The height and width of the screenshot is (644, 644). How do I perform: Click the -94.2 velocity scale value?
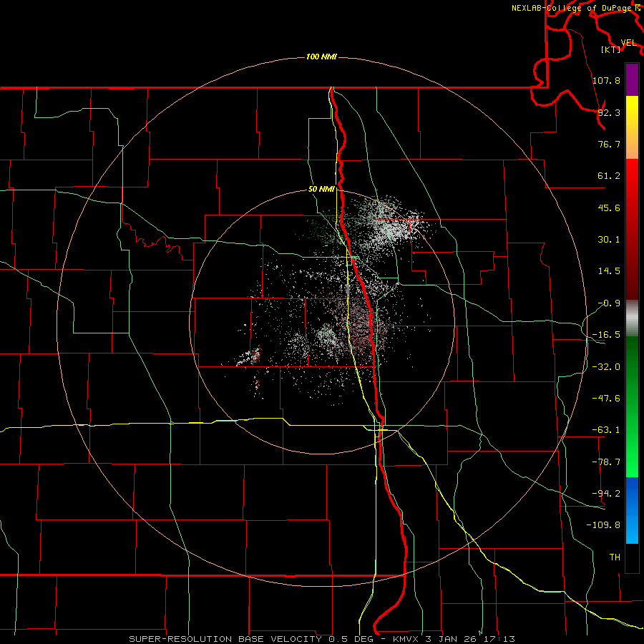[x=606, y=494]
